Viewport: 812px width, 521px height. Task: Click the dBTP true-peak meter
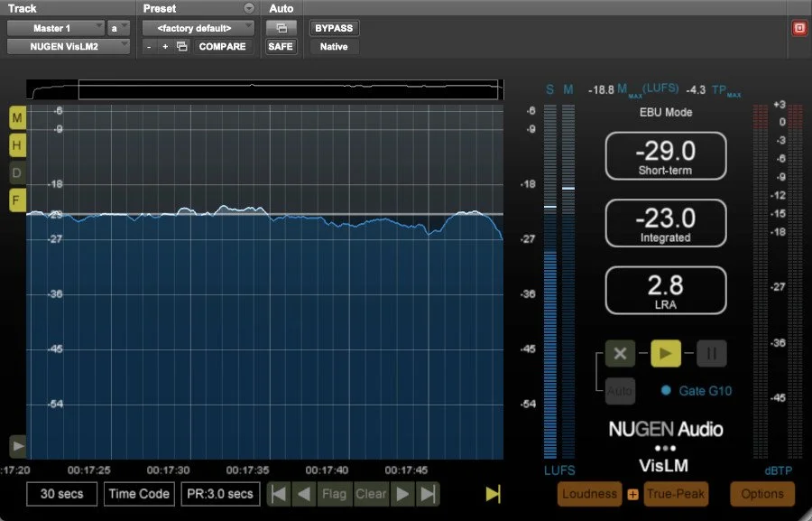coord(778,282)
